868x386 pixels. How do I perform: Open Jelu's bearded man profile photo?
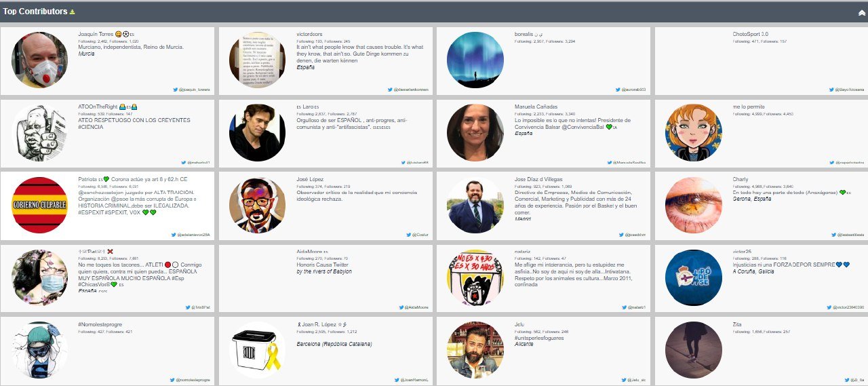tap(476, 350)
